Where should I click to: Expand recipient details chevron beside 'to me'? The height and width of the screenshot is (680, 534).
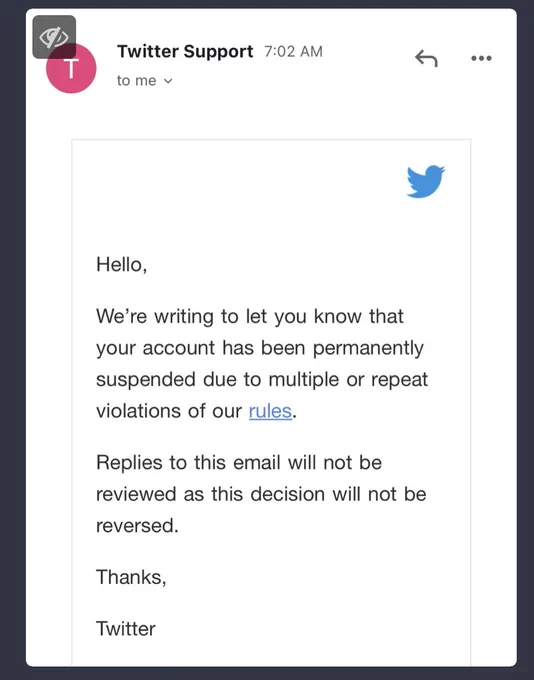pyautogui.click(x=168, y=81)
